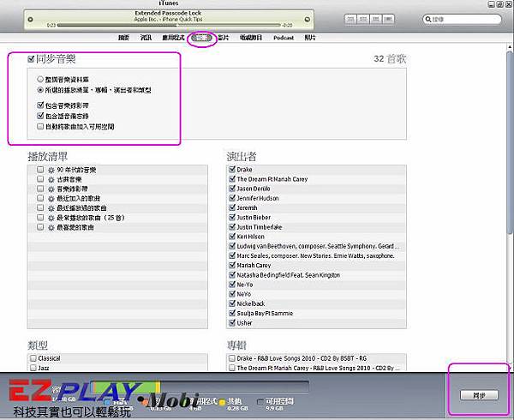The width and height of the screenshot is (514, 420).
Task: Check Drake - R&B Love Songs 2010 album
Action: (x=232, y=358)
